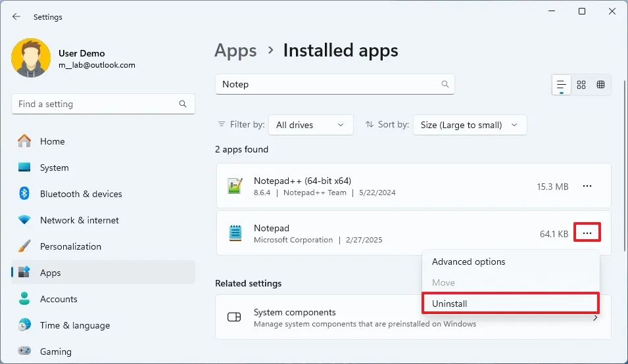Select Advanced options from the context menu
Image resolution: width=628 pixels, height=364 pixels.
pyautogui.click(x=511, y=262)
